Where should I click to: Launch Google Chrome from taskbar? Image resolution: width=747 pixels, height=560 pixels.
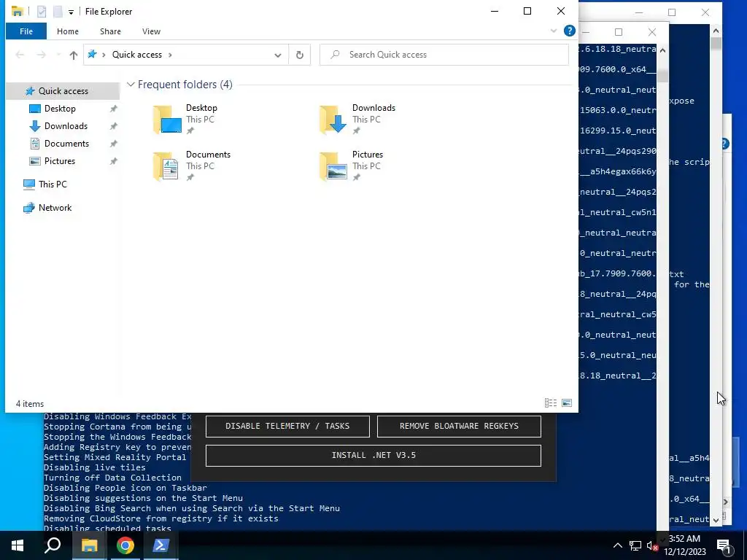(x=125, y=545)
